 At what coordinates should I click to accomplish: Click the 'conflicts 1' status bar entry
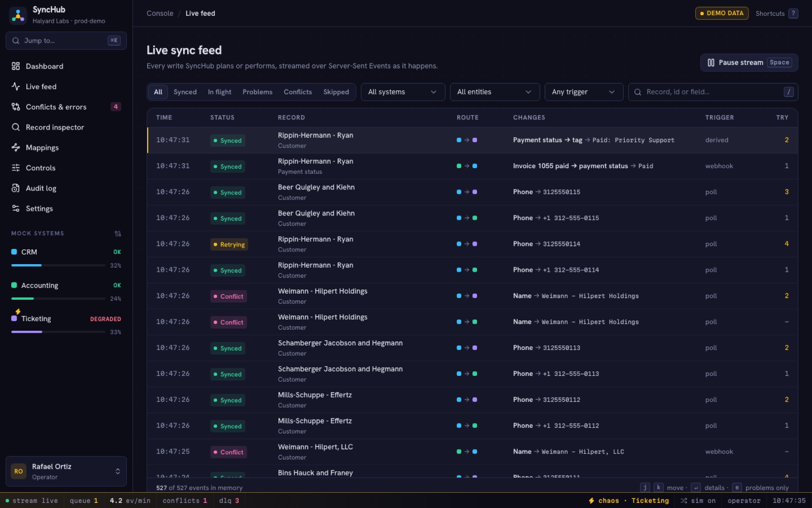185,500
